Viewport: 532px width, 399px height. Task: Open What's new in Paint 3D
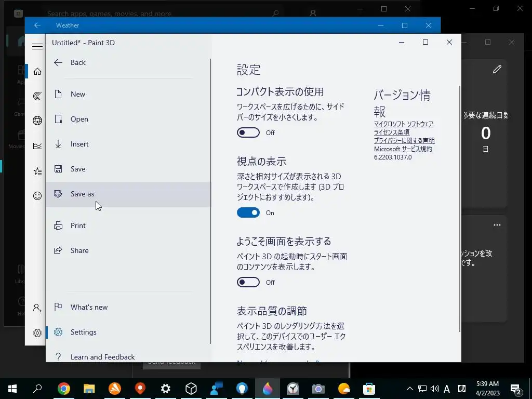coord(128,307)
